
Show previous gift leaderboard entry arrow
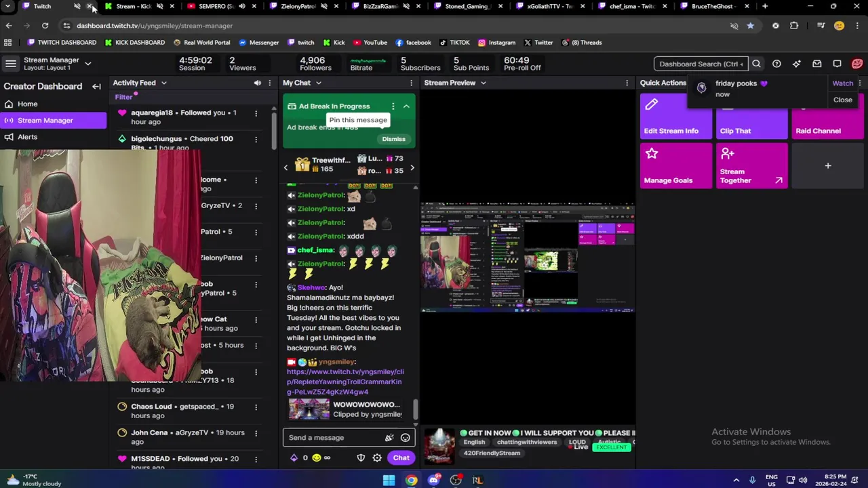285,167
